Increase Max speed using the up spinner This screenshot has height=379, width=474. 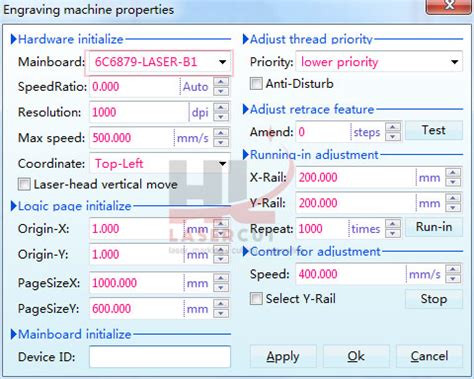(x=221, y=133)
